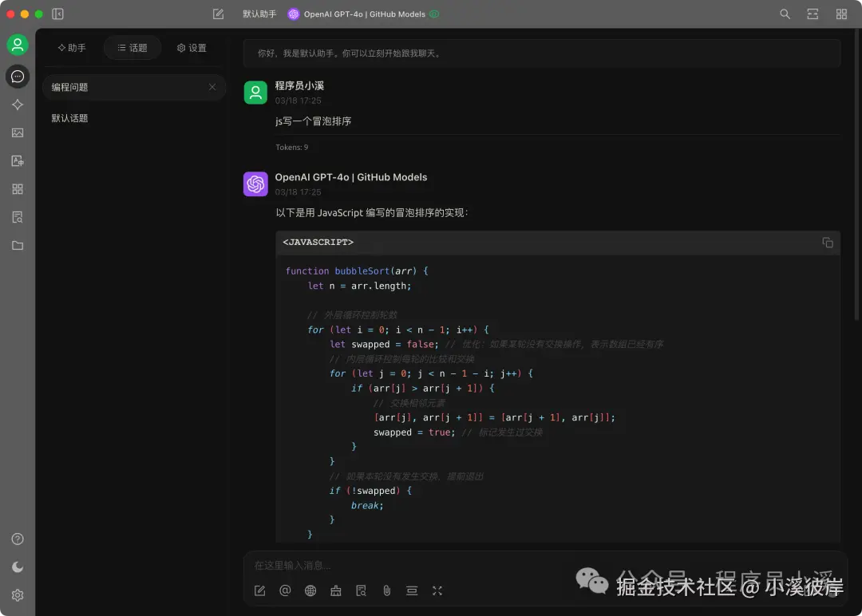Viewport: 862px width, 616px height.
Task: Open the @ model mention selector
Action: click(x=285, y=590)
